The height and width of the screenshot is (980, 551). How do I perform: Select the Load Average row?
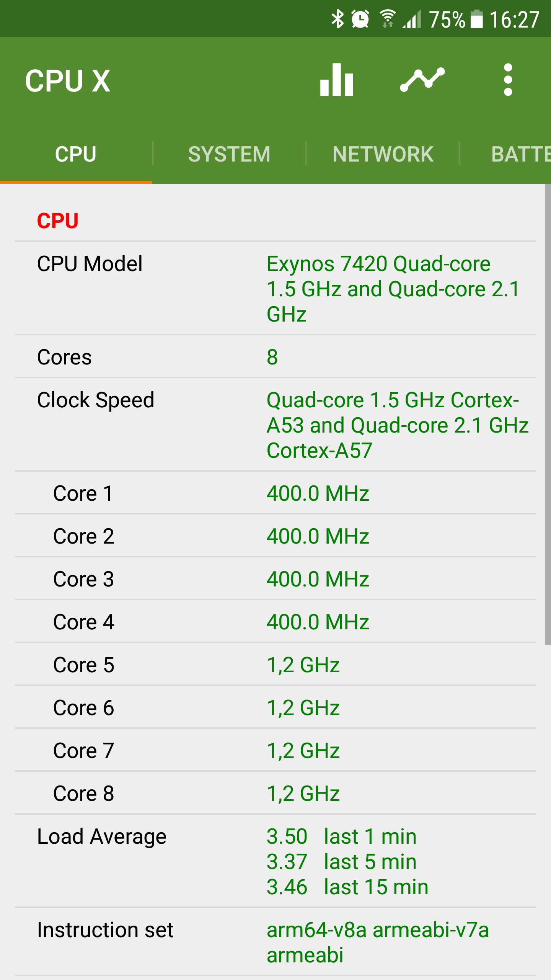275,861
